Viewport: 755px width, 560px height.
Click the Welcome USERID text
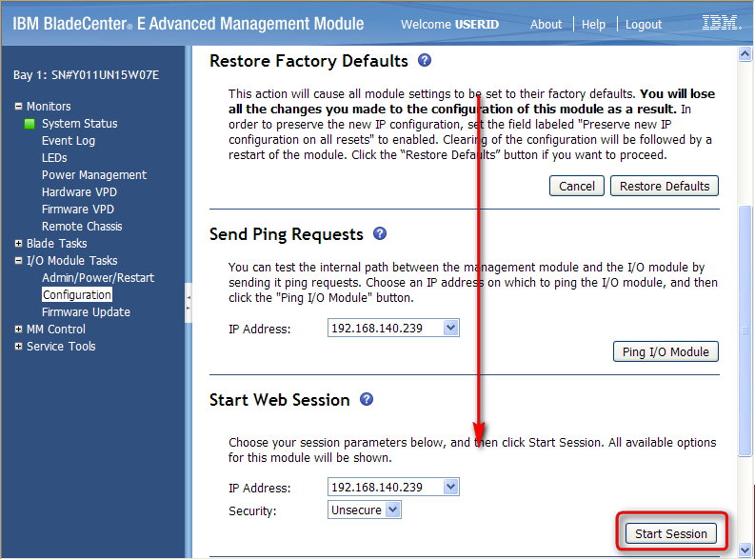tap(449, 24)
